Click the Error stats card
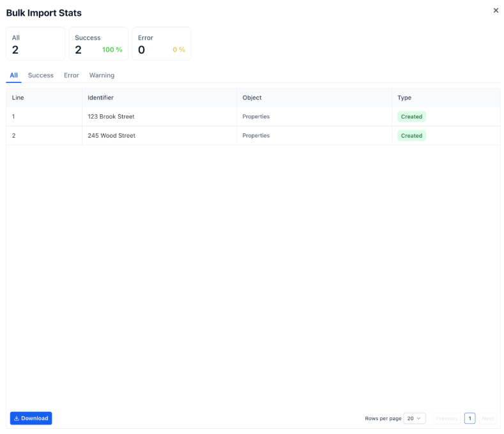 tap(162, 43)
